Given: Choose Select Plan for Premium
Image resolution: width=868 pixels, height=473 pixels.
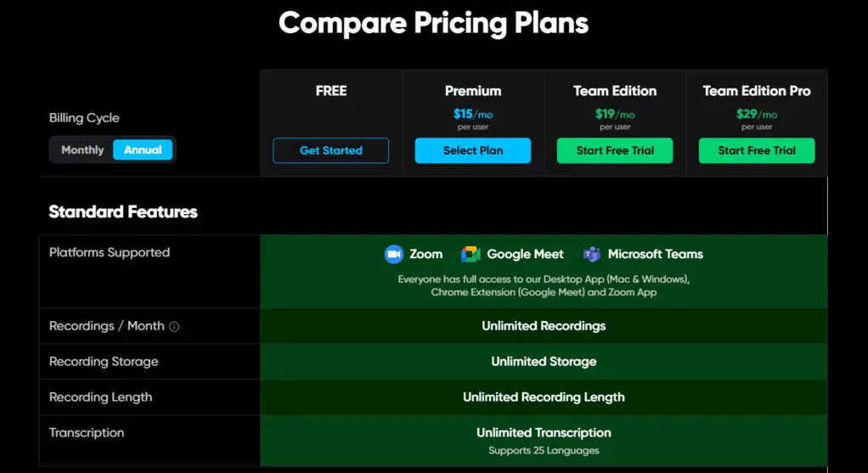Looking at the screenshot, I should click(473, 150).
